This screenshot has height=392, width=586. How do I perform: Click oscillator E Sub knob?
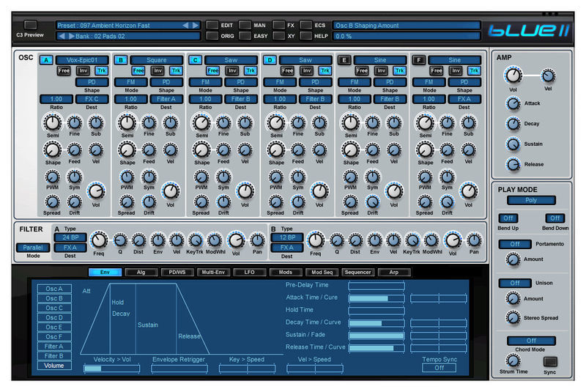coord(394,123)
